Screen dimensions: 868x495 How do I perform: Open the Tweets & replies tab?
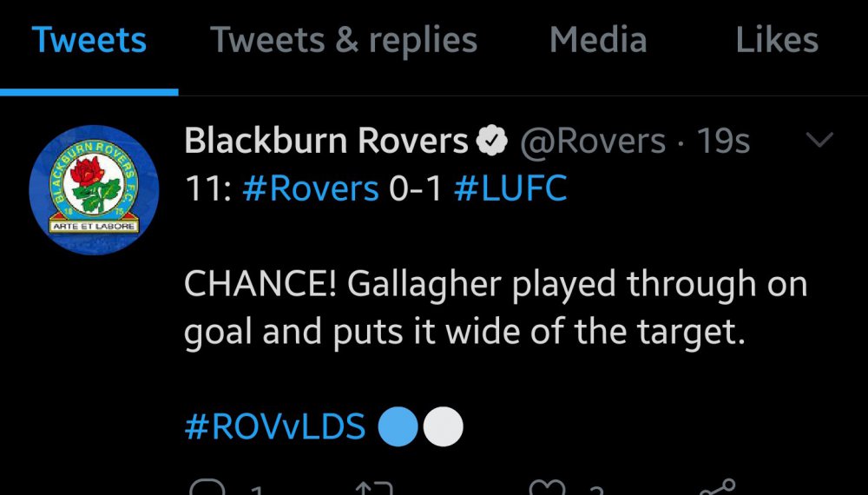click(x=344, y=41)
